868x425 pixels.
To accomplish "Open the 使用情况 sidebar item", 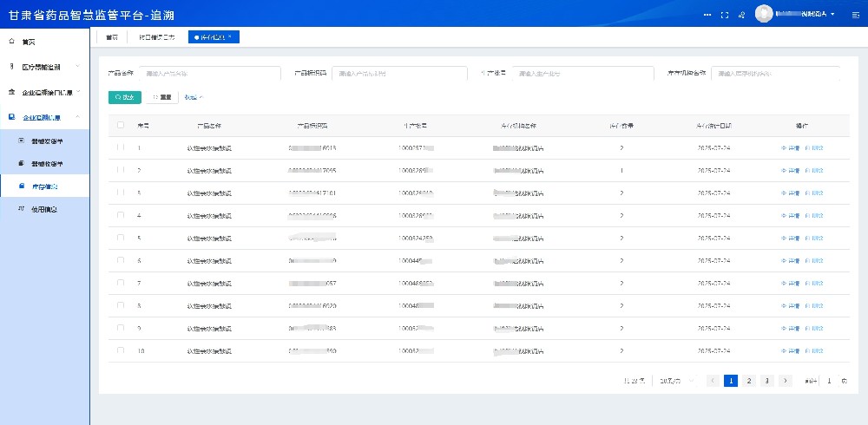I will 49,209.
